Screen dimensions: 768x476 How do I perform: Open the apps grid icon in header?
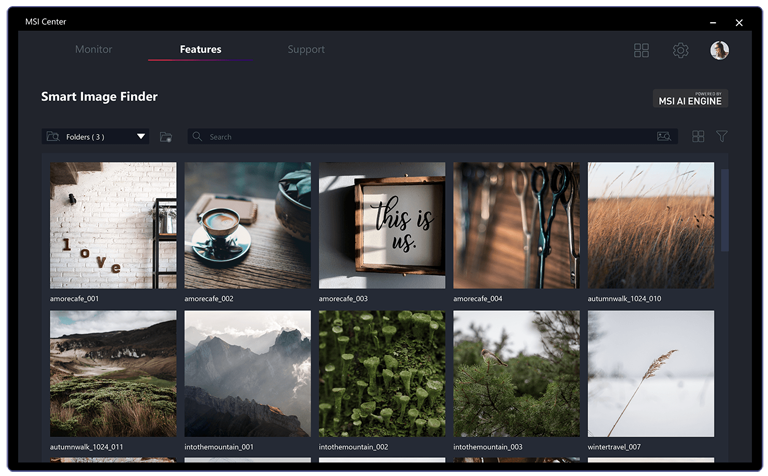[641, 50]
